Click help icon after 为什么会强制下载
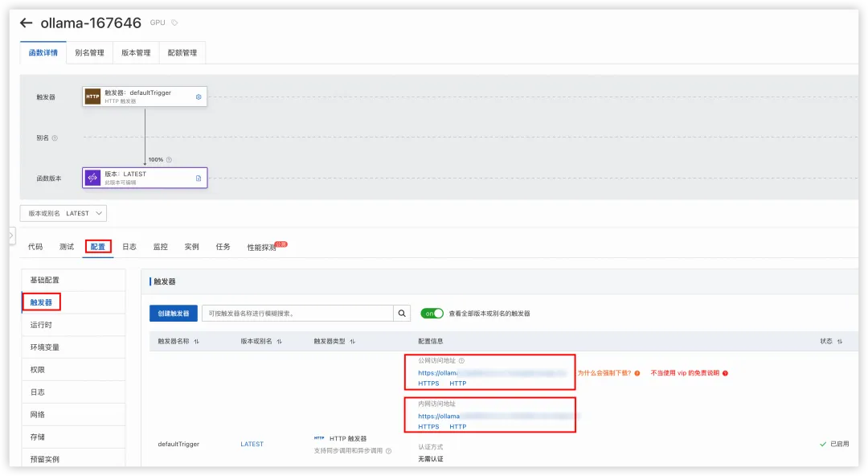The height and width of the screenshot is (476, 868). point(637,374)
